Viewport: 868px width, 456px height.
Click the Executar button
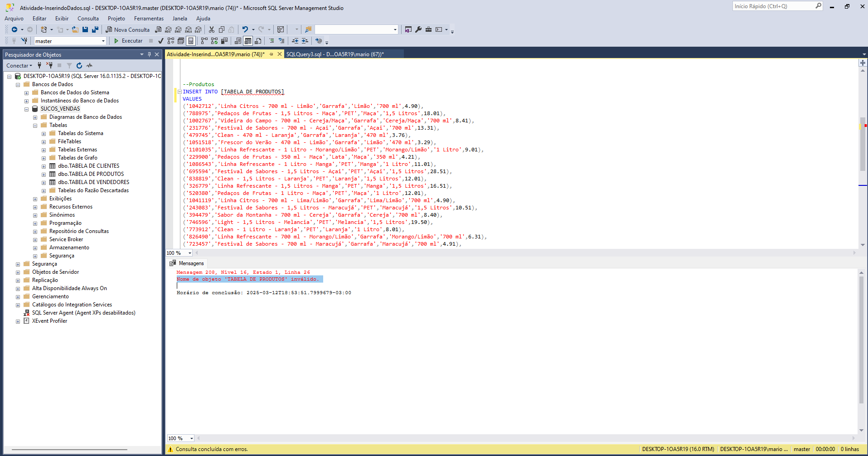pos(128,41)
